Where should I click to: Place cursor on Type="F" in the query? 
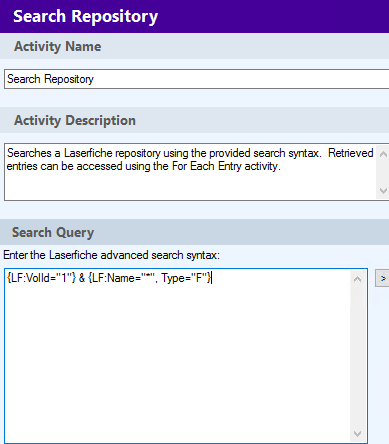tap(185, 278)
